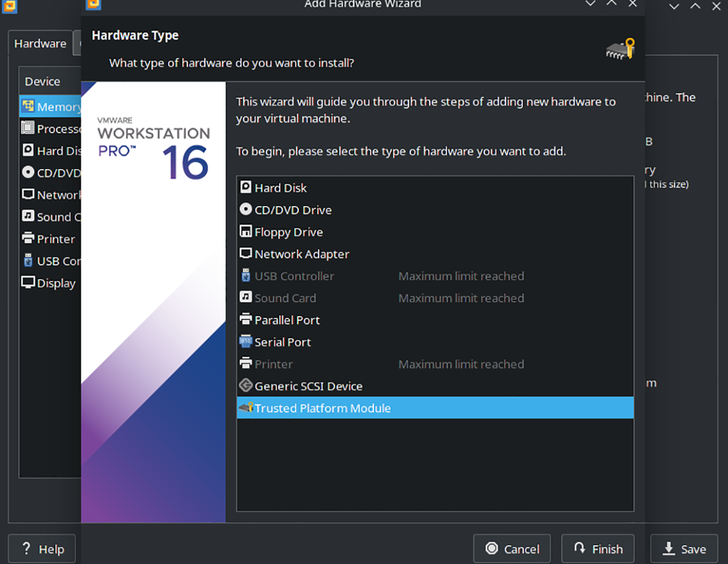Pick the Network Adapter icon in the wizard list
Image resolution: width=728 pixels, height=564 pixels.
(246, 253)
